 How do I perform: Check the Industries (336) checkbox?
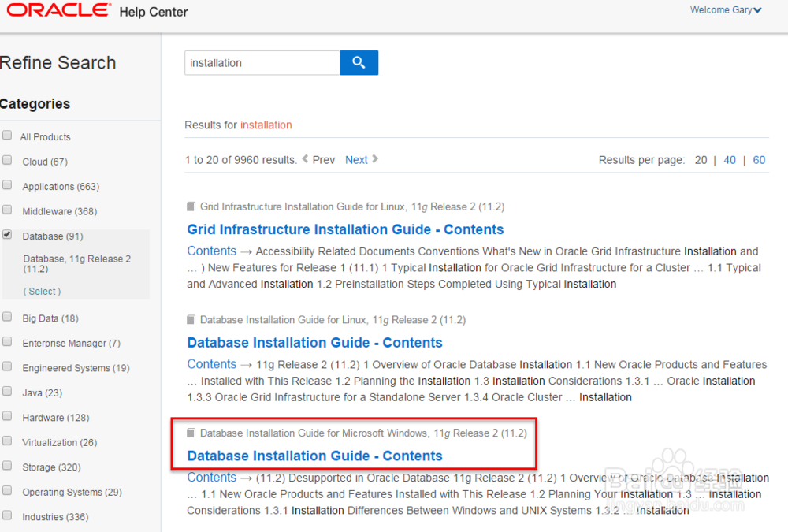point(7,515)
